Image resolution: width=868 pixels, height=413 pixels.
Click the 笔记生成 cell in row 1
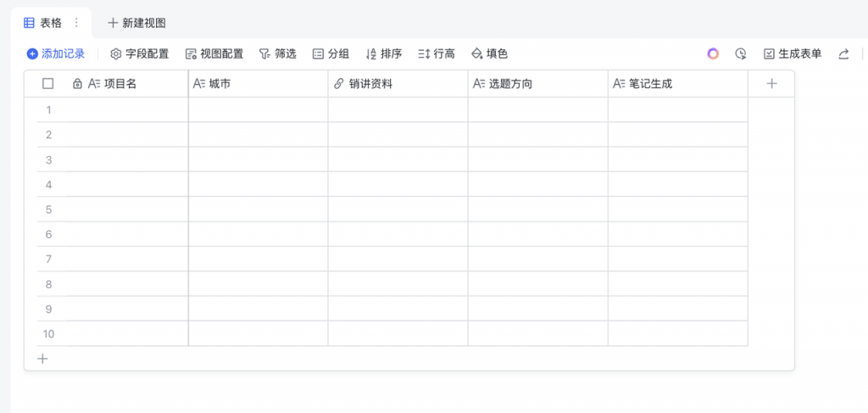point(678,109)
